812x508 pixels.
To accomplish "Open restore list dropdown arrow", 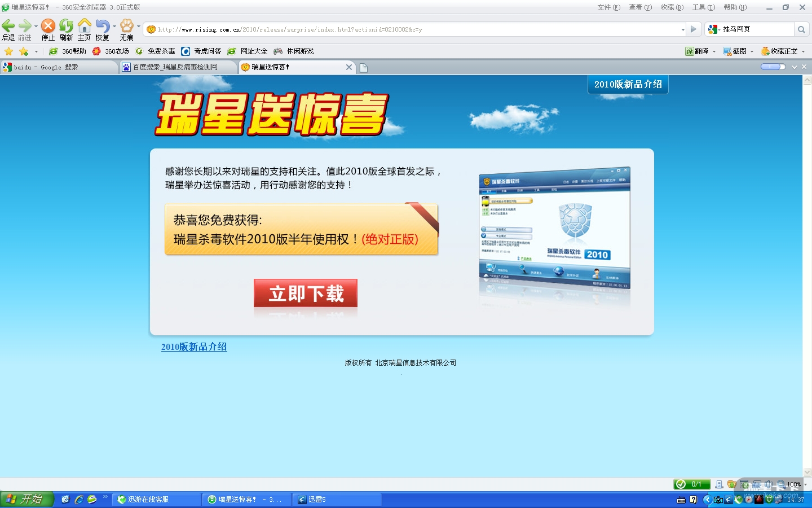I will pos(114,26).
